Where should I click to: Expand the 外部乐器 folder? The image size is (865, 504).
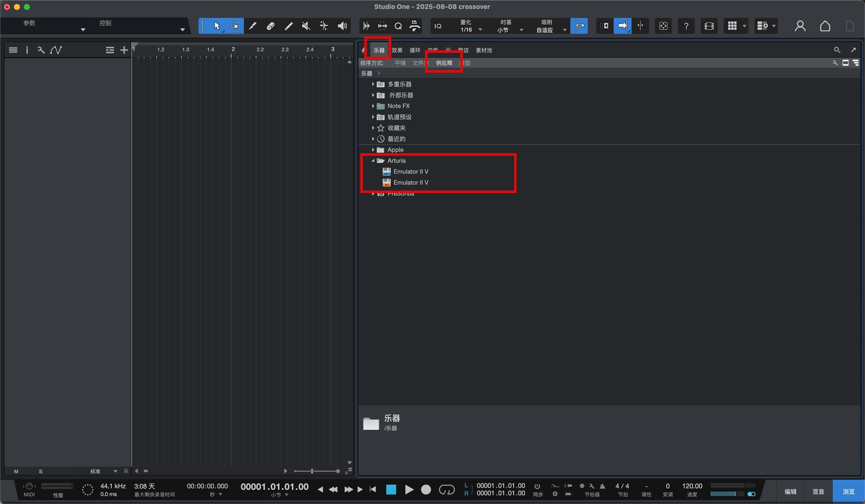(x=373, y=95)
